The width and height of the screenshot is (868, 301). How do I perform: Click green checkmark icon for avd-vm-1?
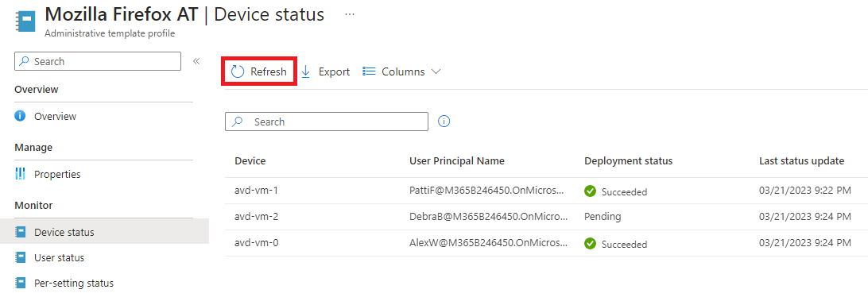(590, 191)
